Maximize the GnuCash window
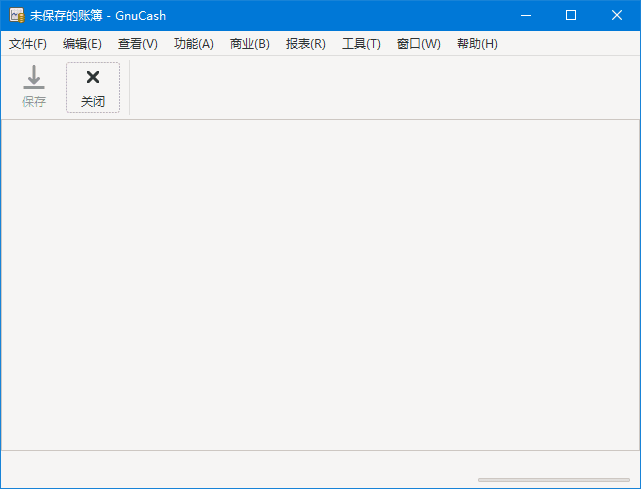Viewport: 641px width, 489px height. coord(571,15)
